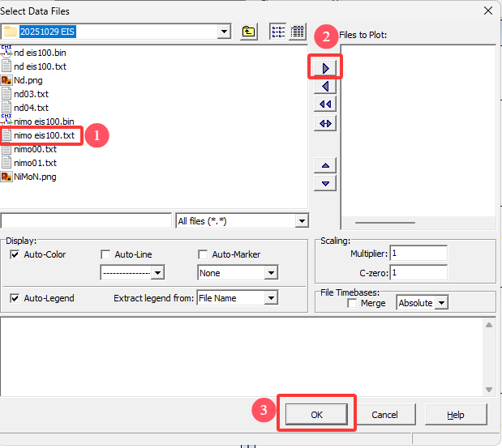Switch to details view icon
Image resolution: width=502 pixels, height=448 pixels.
[x=297, y=32]
